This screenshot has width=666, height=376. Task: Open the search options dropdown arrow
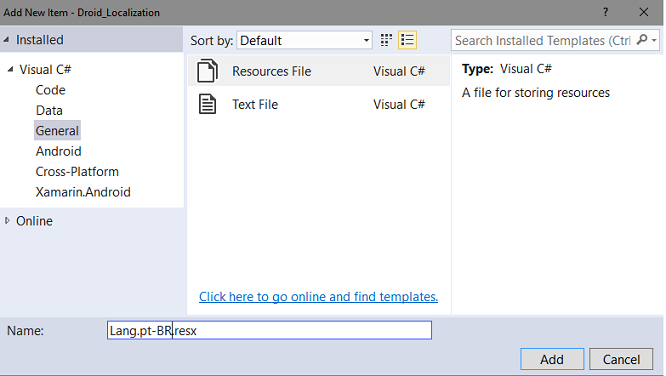(x=654, y=40)
